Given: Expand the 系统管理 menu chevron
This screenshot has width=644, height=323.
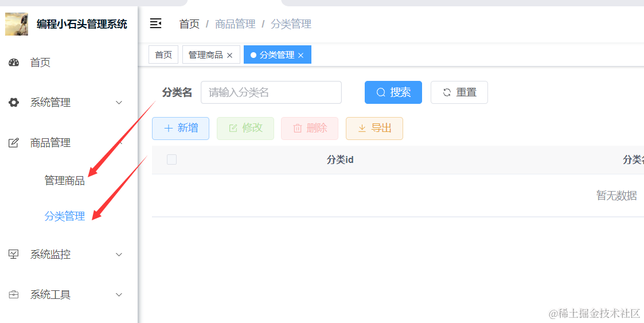Looking at the screenshot, I should [x=119, y=103].
